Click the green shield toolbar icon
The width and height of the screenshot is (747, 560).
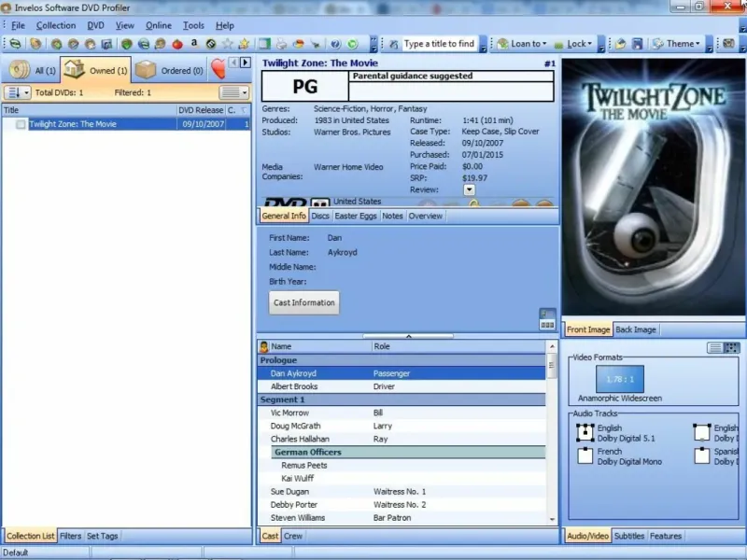pos(127,44)
